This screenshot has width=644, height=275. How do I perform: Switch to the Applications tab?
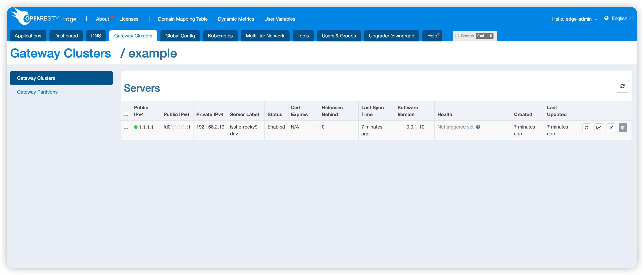pyautogui.click(x=28, y=36)
